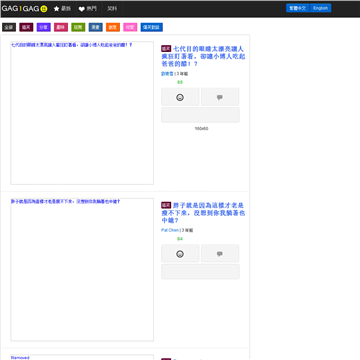
Task: Switch language to English
Action: 320,8
